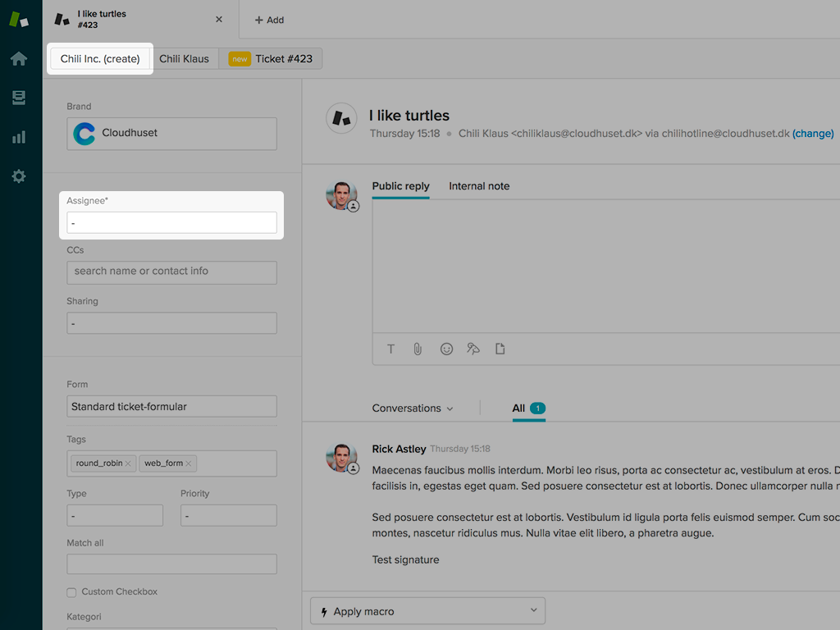The width and height of the screenshot is (840, 630).
Task: Click the (change) requester link
Action: click(813, 134)
